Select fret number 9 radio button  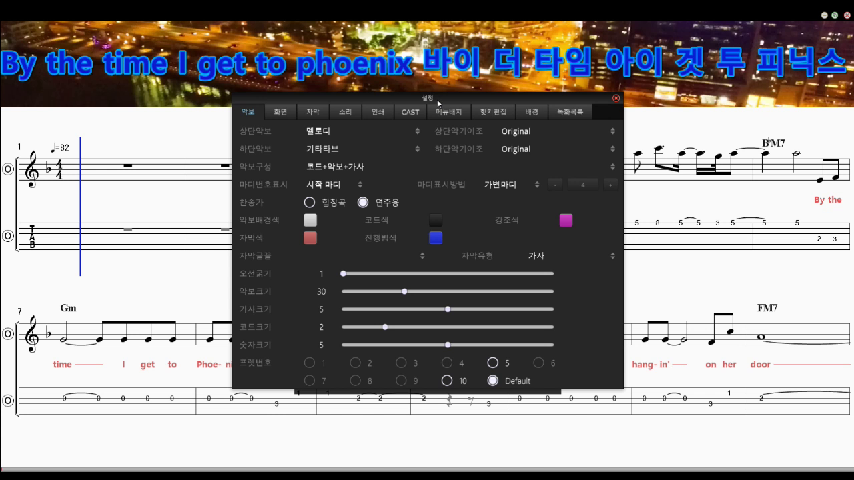(x=401, y=381)
